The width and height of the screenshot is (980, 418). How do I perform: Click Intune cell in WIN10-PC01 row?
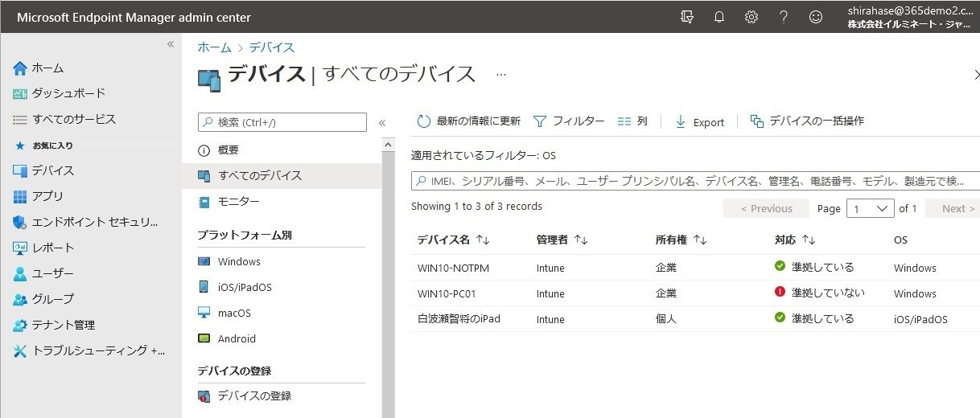[x=550, y=293]
